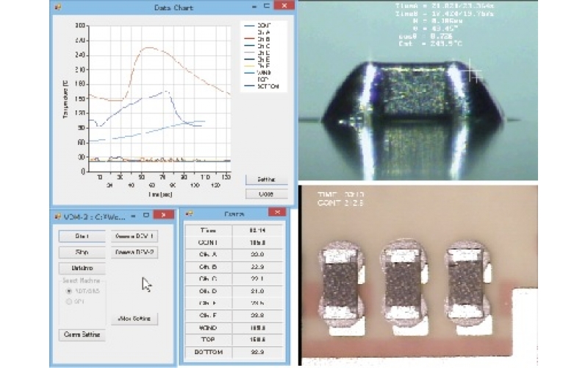Click the BOTTOM value cell in the Data table
Viewport: 588px width, 368px height.
[x=257, y=353]
